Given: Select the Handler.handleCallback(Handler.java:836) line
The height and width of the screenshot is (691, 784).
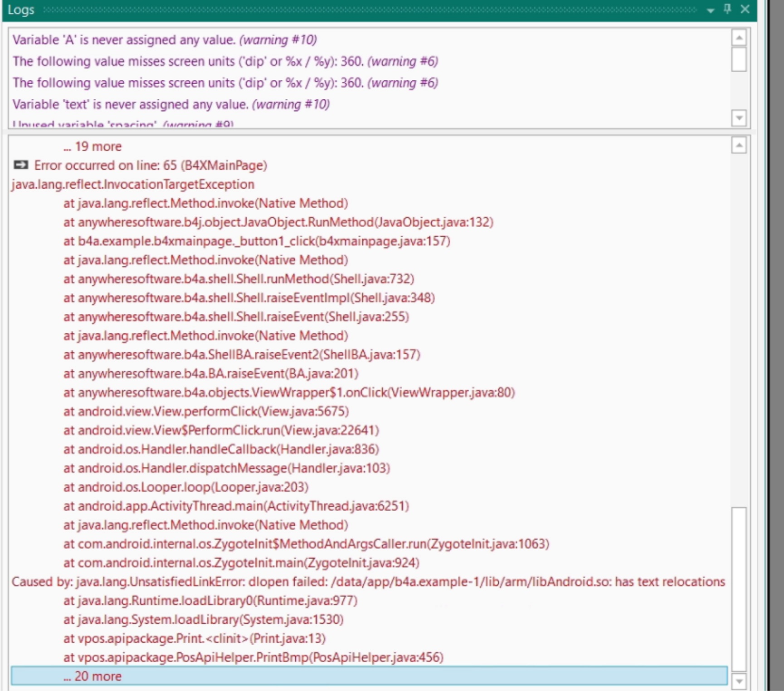Looking at the screenshot, I should [221, 449].
